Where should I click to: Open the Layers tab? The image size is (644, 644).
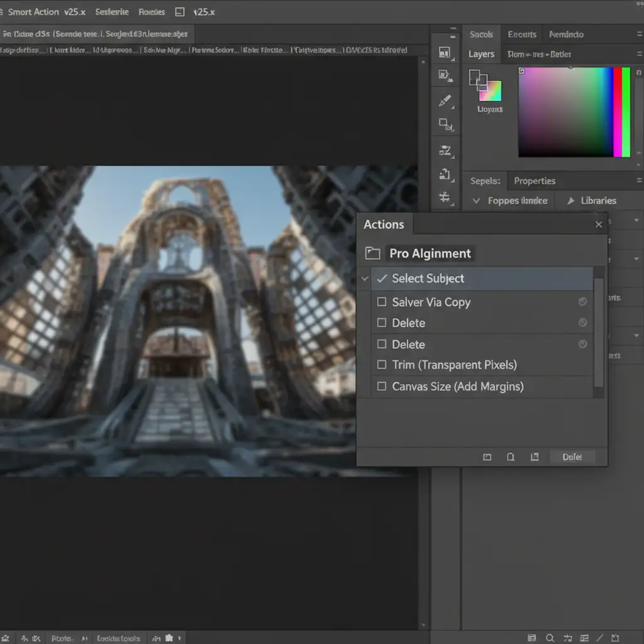coord(481,54)
